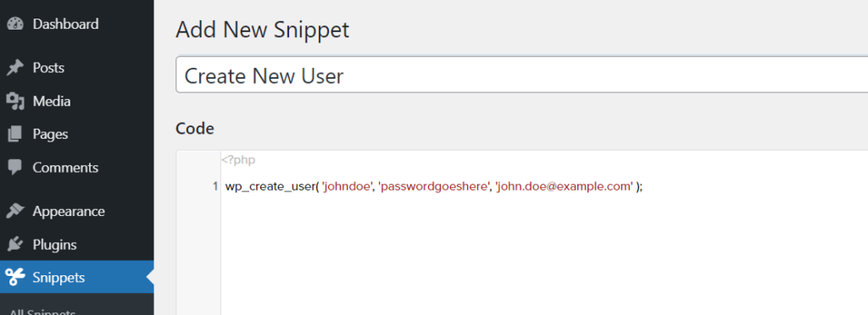This screenshot has height=315, width=868.
Task: Click line number 1 in gutter
Action: [x=214, y=187]
